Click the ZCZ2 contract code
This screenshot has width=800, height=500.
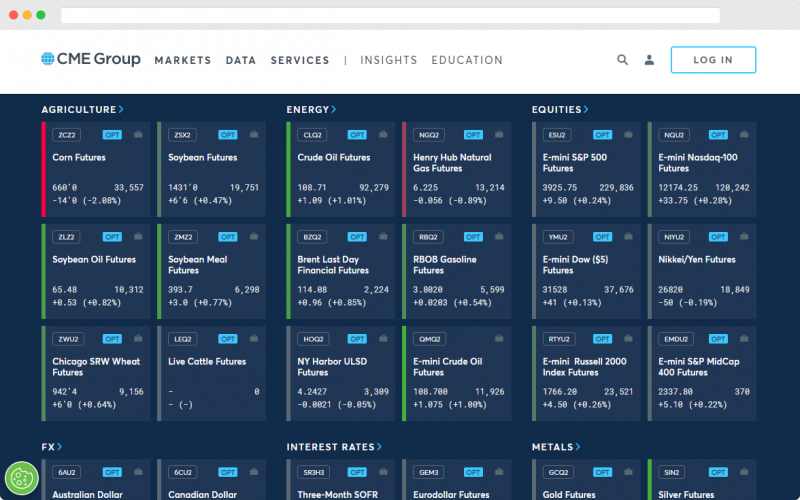[x=67, y=135]
